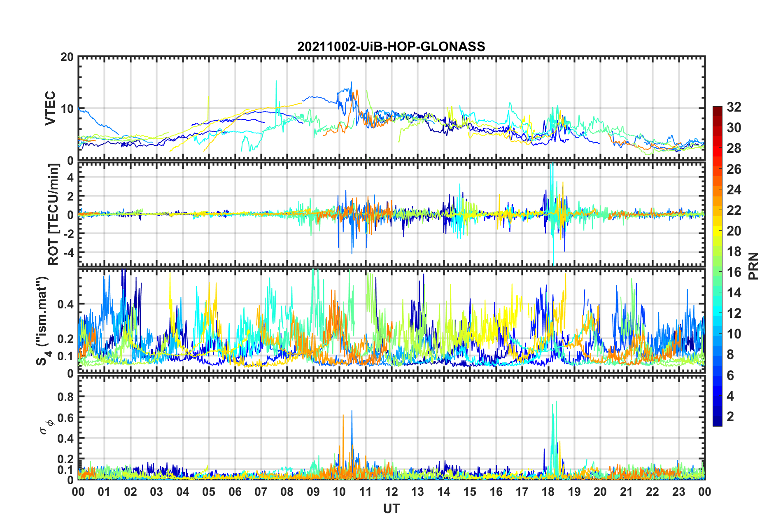
Task: Click the VTEC y-axis label
Action: [x=50, y=108]
